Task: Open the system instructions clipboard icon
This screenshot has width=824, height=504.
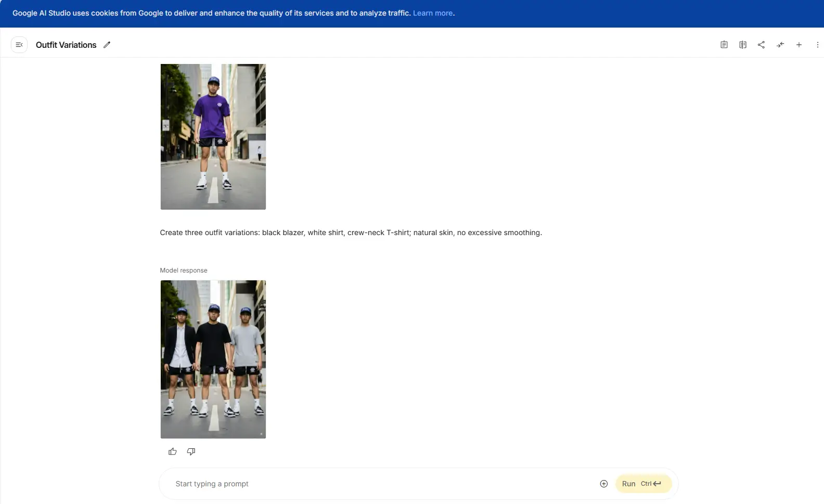Action: (x=724, y=45)
